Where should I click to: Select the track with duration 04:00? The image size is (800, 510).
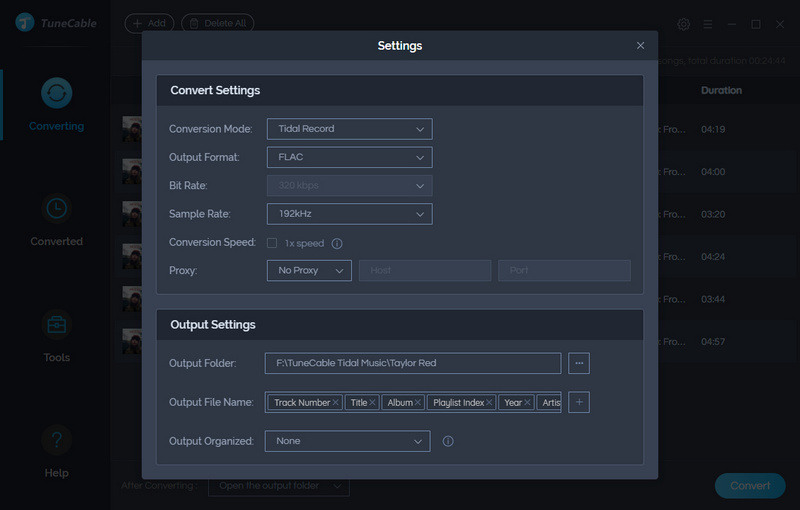coord(713,172)
